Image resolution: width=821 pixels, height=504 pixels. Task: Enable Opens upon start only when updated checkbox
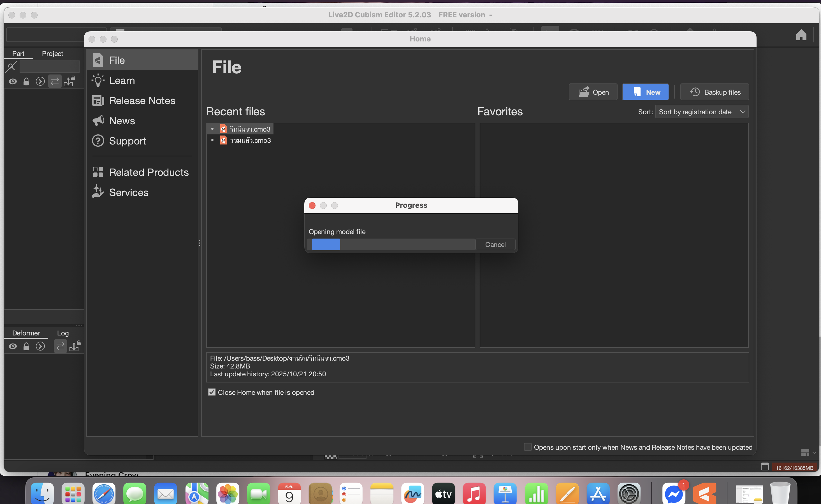528,447
